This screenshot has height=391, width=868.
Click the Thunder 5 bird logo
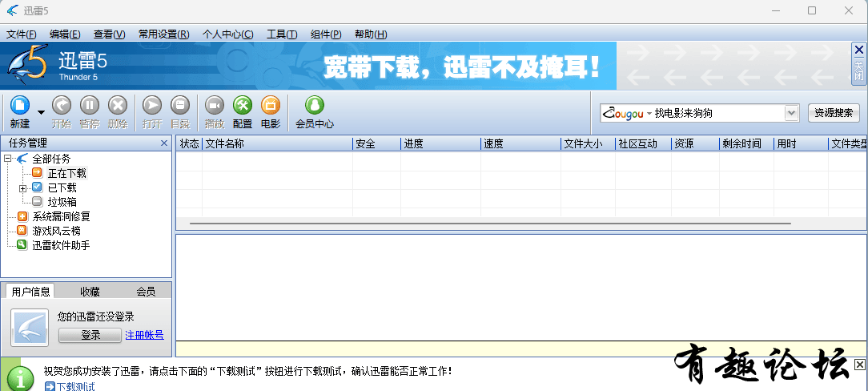(26, 66)
